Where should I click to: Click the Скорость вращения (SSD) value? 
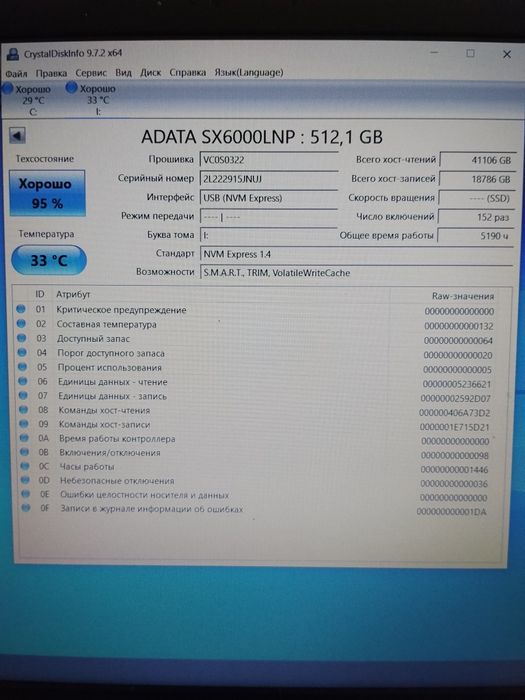point(476,198)
